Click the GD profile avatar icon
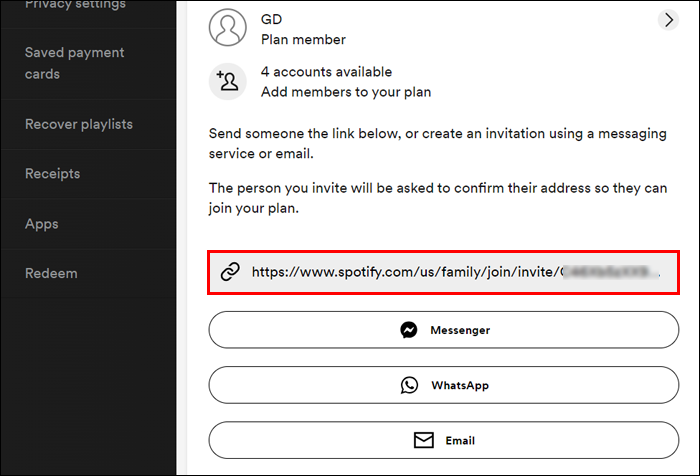Screen dimensions: 700x476 click(227, 28)
